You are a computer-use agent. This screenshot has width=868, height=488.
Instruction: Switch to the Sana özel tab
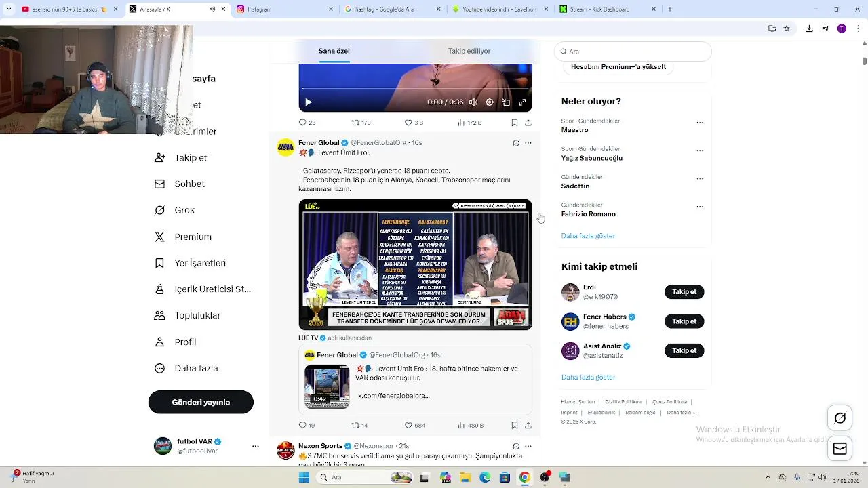click(x=334, y=51)
